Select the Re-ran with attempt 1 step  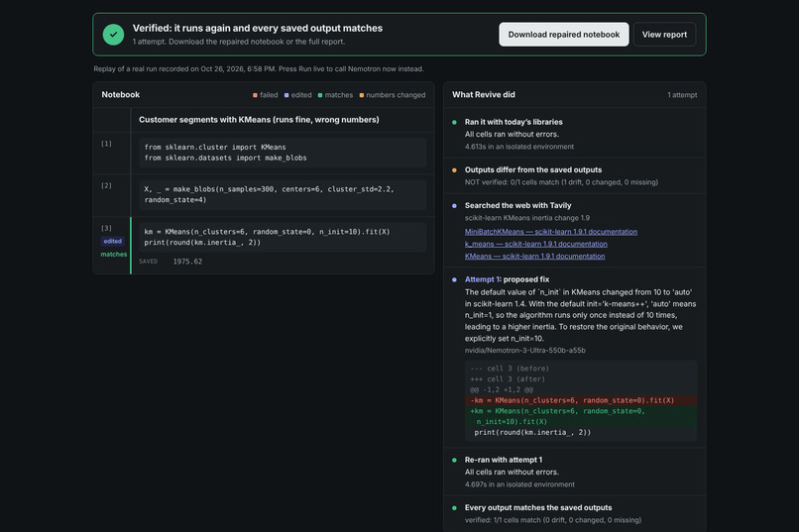(574, 472)
